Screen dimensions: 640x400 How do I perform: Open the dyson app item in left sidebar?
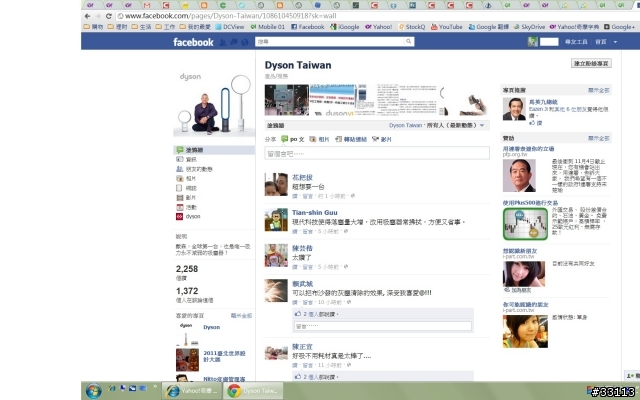(x=188, y=216)
